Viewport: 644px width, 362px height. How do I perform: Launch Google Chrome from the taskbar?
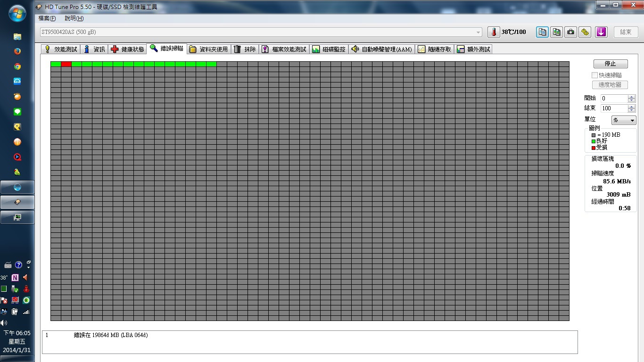click(x=17, y=66)
